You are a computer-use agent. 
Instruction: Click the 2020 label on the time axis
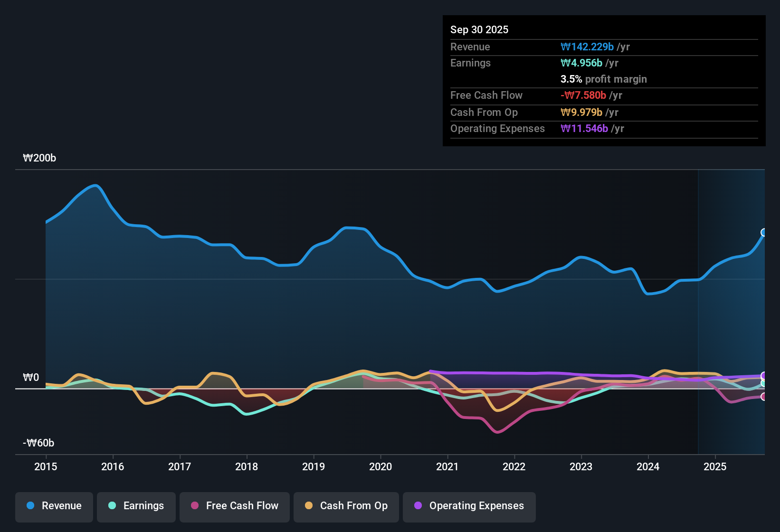(x=380, y=467)
